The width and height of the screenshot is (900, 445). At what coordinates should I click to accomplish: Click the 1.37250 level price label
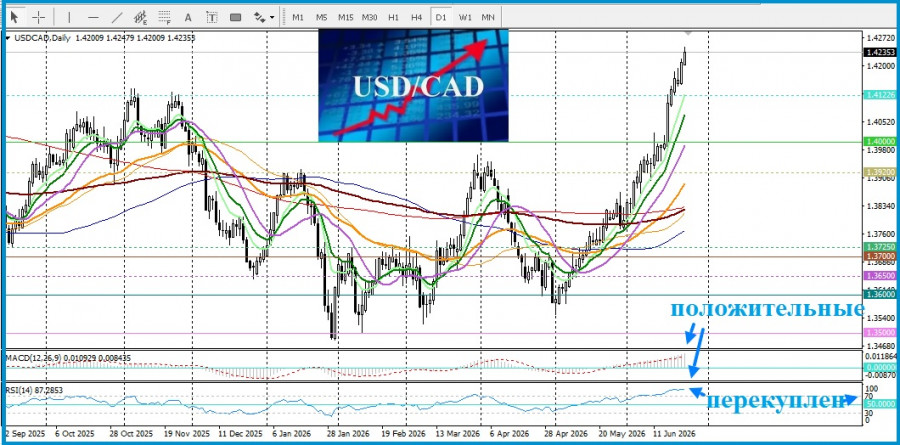[880, 246]
